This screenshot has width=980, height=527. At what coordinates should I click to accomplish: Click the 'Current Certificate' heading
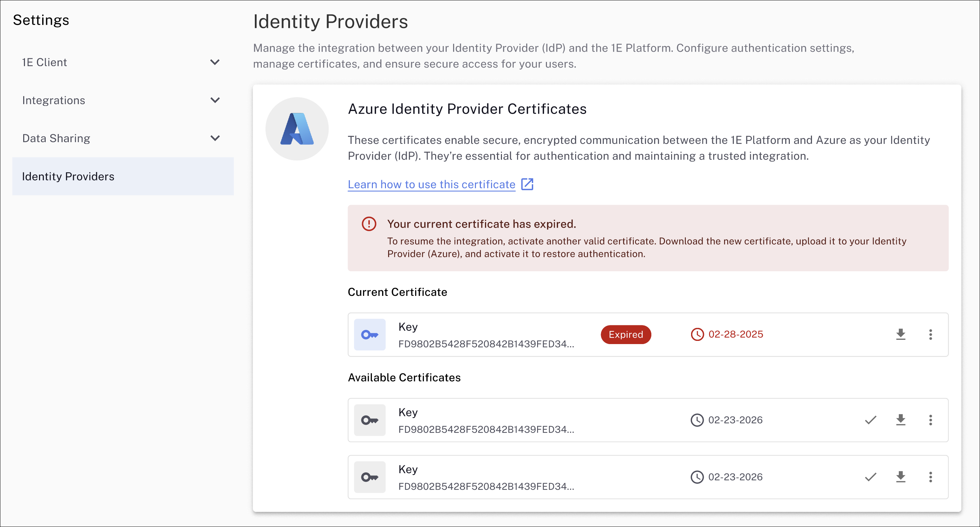pos(397,292)
